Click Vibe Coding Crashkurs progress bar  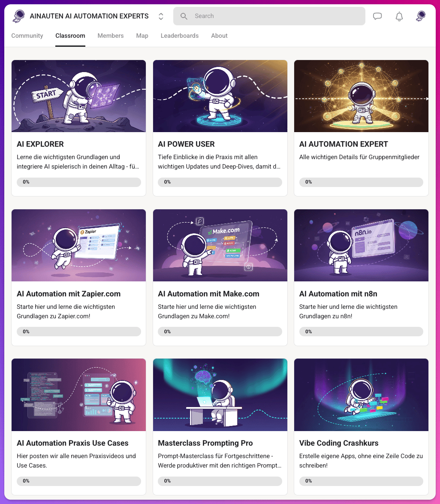(x=361, y=481)
